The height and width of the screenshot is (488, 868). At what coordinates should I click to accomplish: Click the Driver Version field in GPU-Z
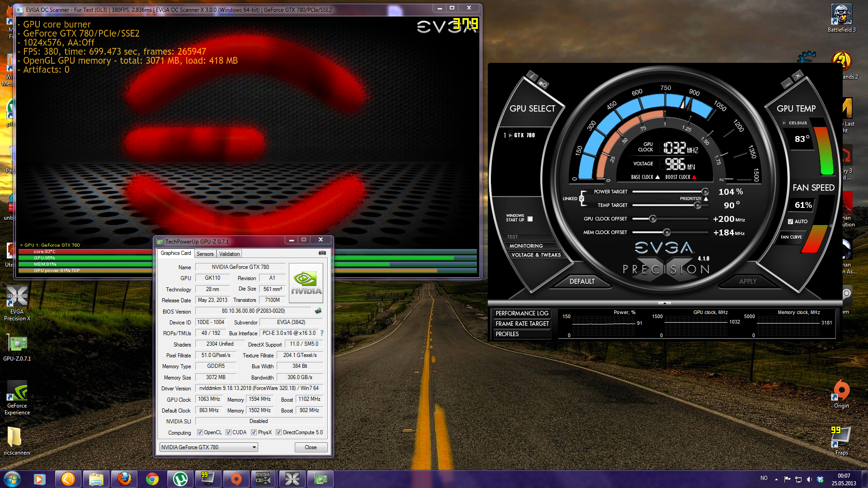(x=259, y=388)
